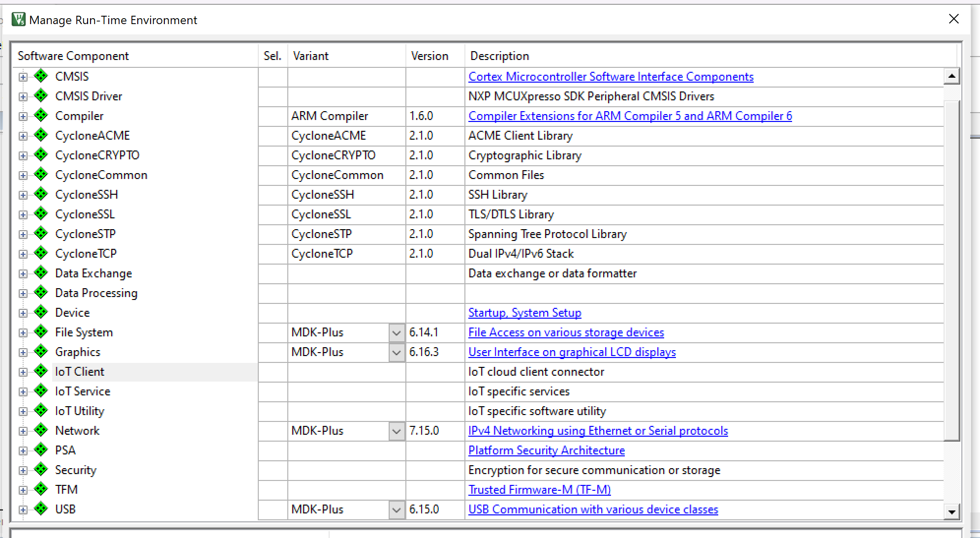Expand the IoT Client tree node
The image size is (980, 538).
(x=22, y=371)
